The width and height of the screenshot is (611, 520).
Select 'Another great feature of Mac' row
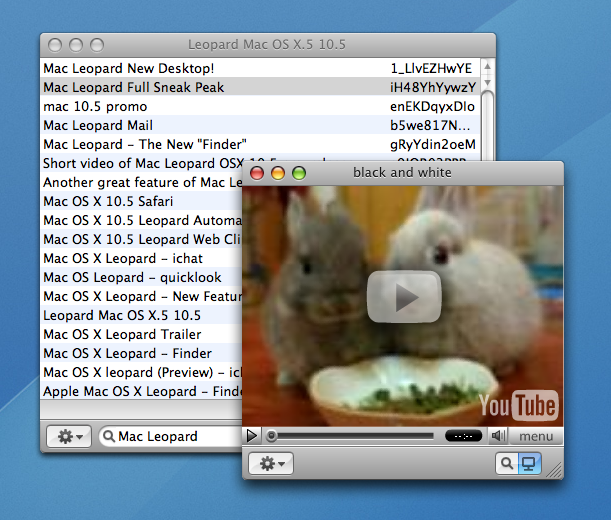tap(141, 182)
